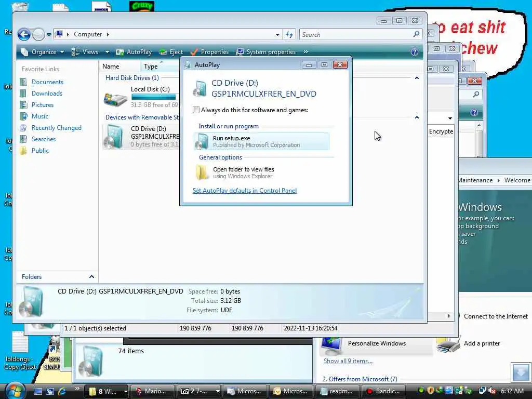Click the setup.exe disc icon in AutoPlay
The width and height of the screenshot is (532, 399).
coord(202,141)
